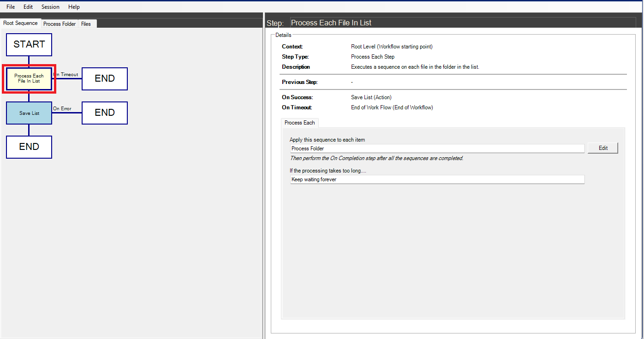Select the Process Each details tab

coord(299,123)
